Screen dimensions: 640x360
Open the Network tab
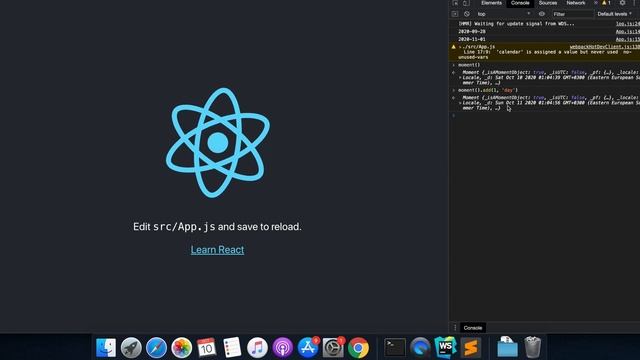[x=576, y=3]
